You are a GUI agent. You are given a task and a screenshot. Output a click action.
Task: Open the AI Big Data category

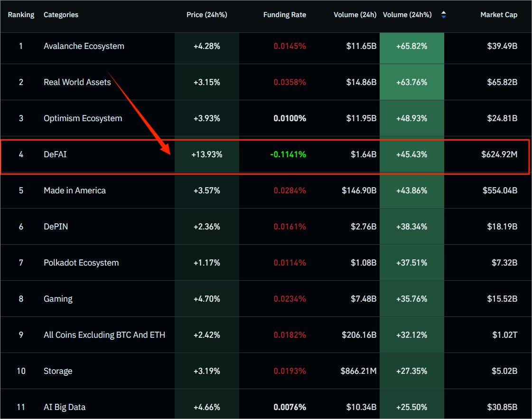point(65,407)
